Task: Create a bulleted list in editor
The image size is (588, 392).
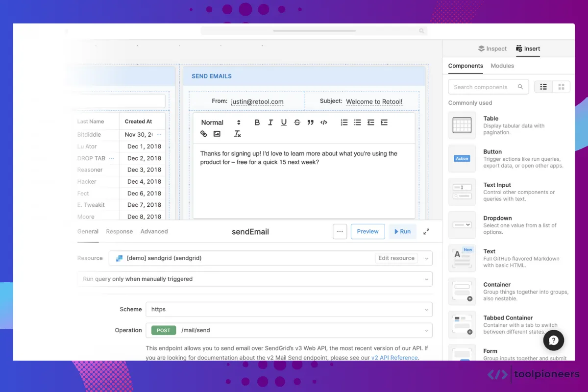Action: coord(357,122)
